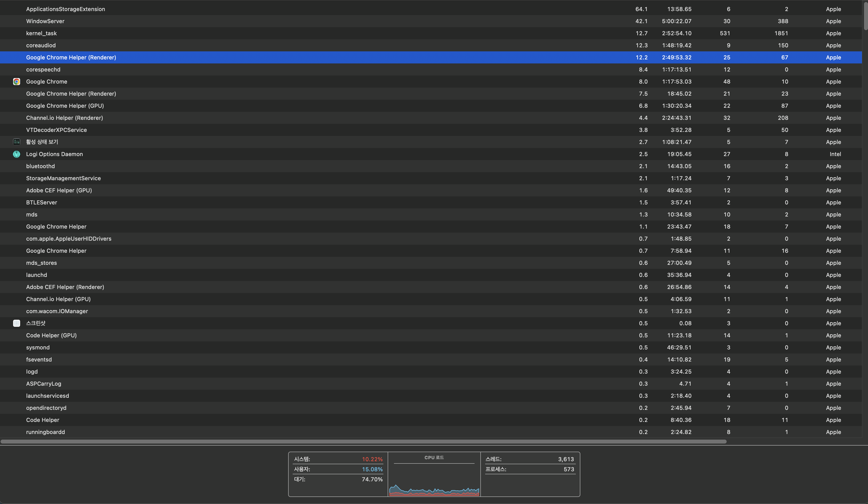The height and width of the screenshot is (504, 868).
Task: Click the vertical scrollbar thumb at right
Action: tap(865, 17)
